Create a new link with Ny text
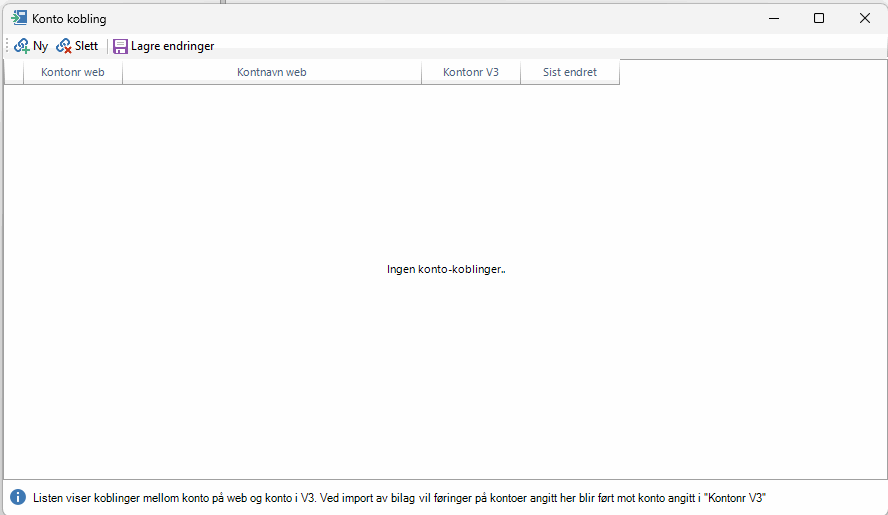This screenshot has width=888, height=515. click(40, 46)
